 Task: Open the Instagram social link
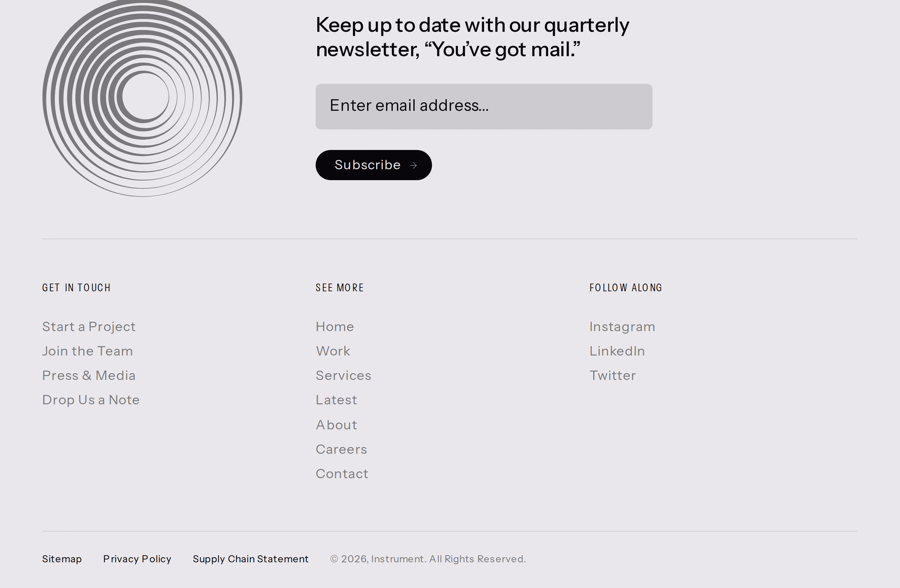tap(622, 327)
